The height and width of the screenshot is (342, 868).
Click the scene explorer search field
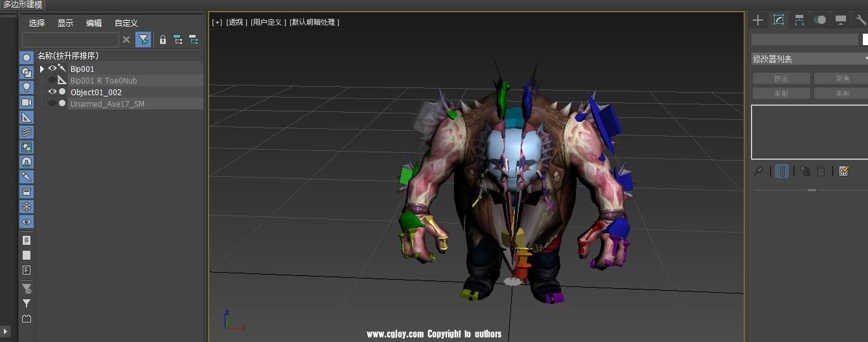point(71,40)
